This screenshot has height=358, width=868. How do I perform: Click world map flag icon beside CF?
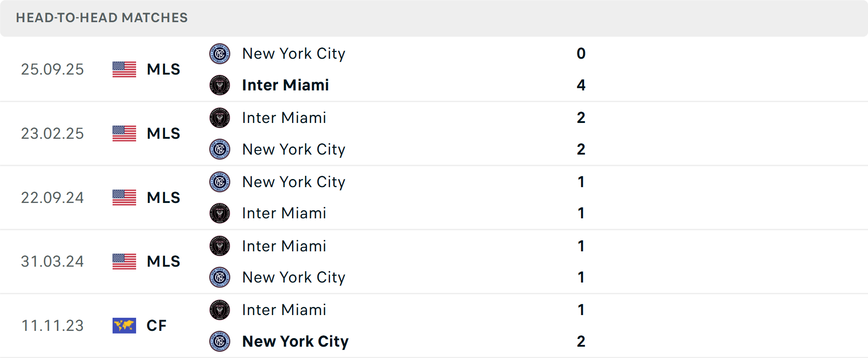(124, 325)
